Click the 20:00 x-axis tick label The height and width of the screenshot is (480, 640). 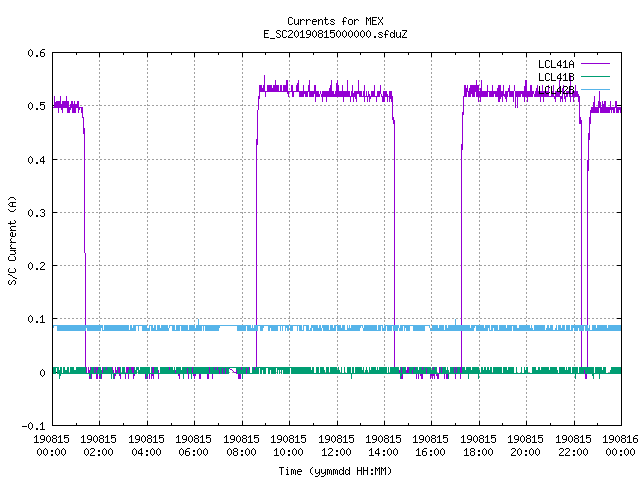pos(526,452)
